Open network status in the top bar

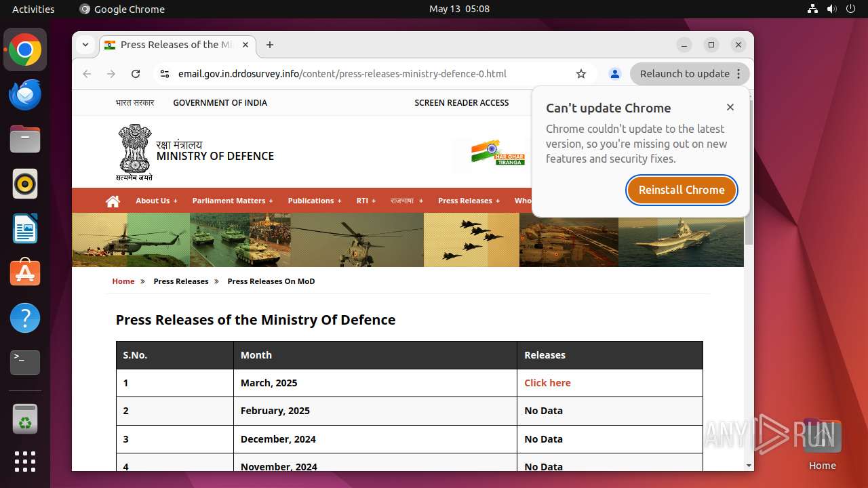coord(812,9)
